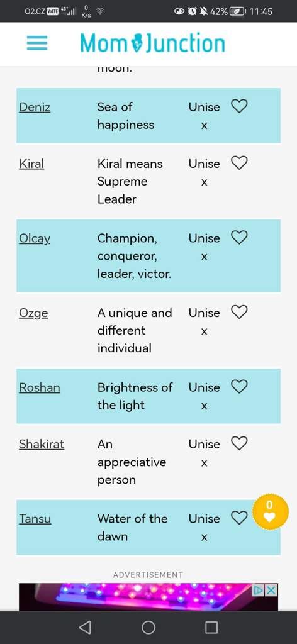
Task: Follow the Roshan name link
Action: coord(40,387)
